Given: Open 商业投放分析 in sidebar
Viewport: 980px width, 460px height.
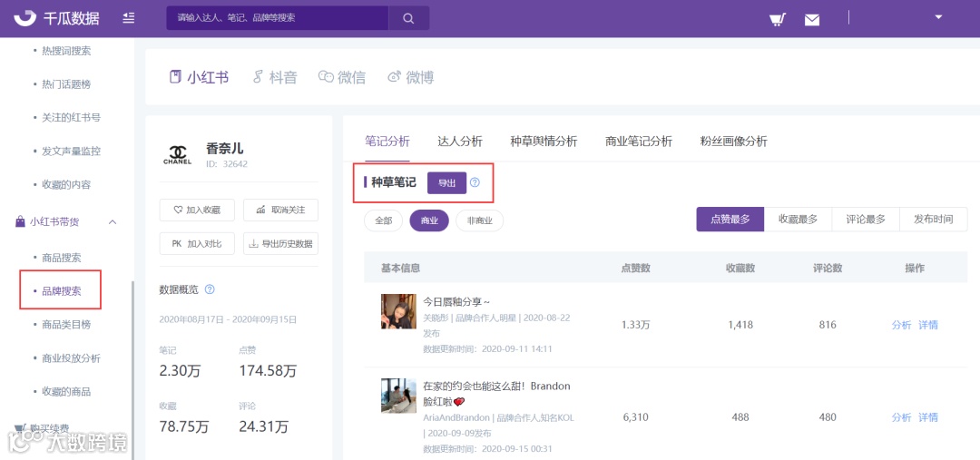Looking at the screenshot, I should 71,358.
